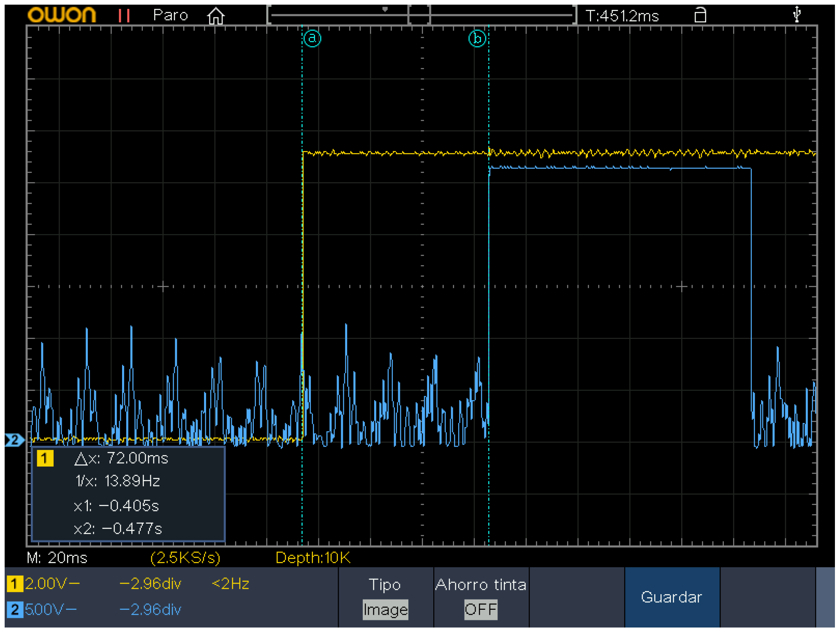Click yellow channel 1 badge at bottom

coord(14,584)
